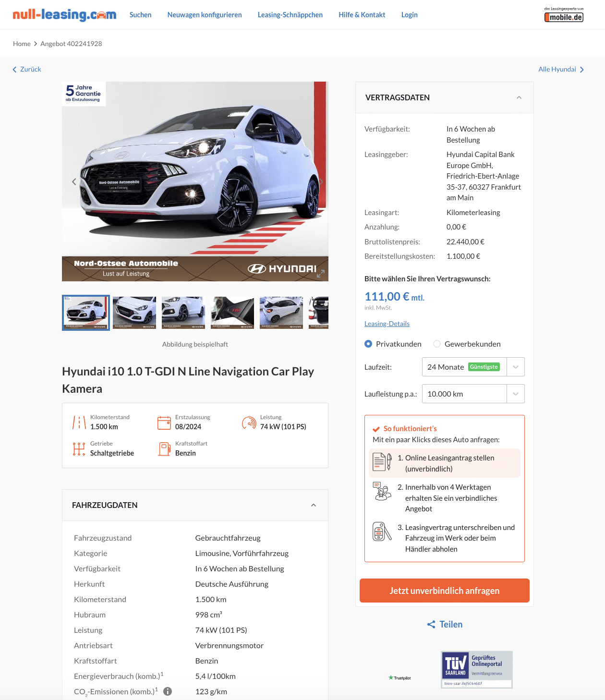Click the Limousine, Vorführfahrzeug value
The width and height of the screenshot is (605, 700).
[x=242, y=553]
